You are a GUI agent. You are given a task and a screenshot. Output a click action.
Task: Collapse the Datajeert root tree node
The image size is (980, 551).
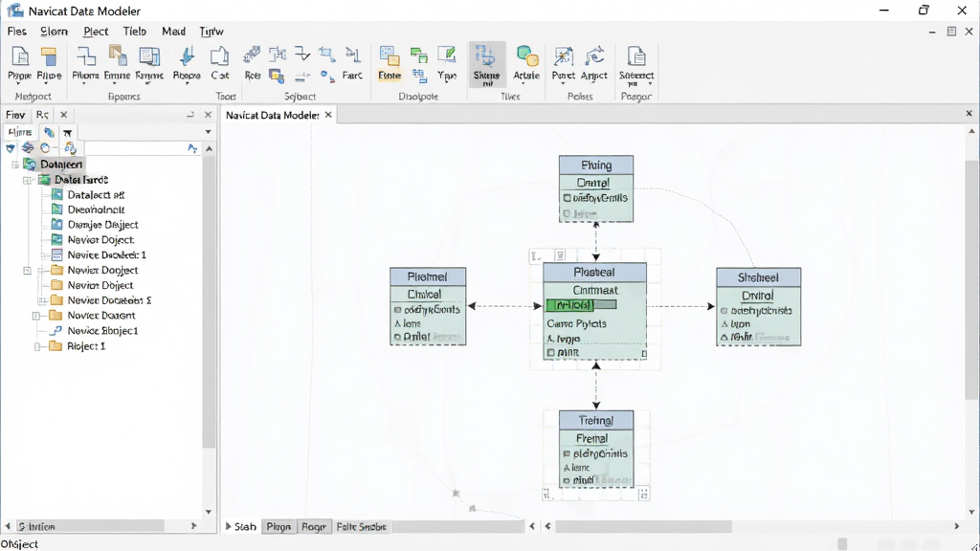pyautogui.click(x=15, y=165)
